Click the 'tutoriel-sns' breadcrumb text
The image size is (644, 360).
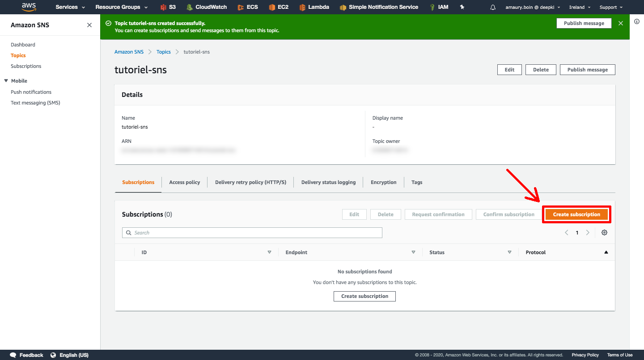click(197, 52)
